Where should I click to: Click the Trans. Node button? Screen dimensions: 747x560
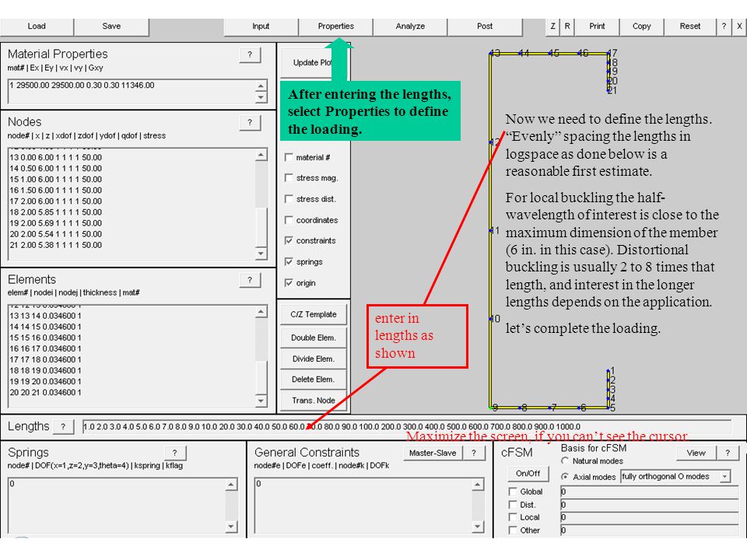click(313, 400)
